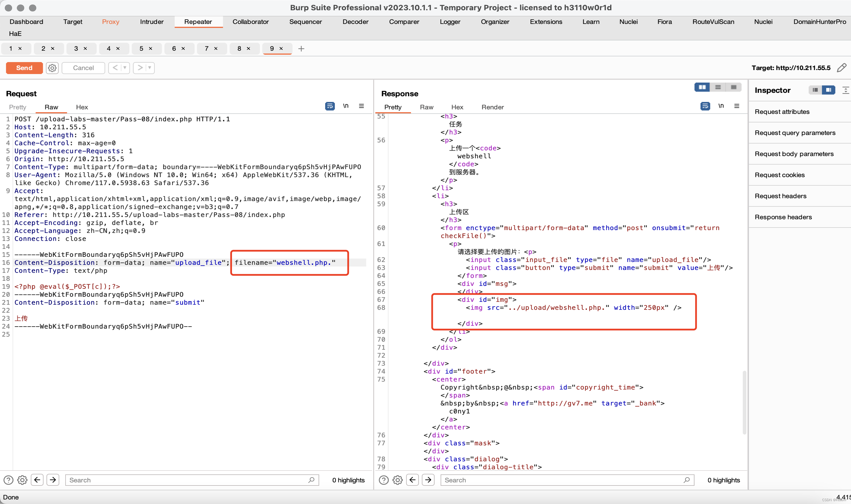This screenshot has width=851, height=504.
Task: Open the Response pane hamburger menu
Action: pyautogui.click(x=736, y=106)
